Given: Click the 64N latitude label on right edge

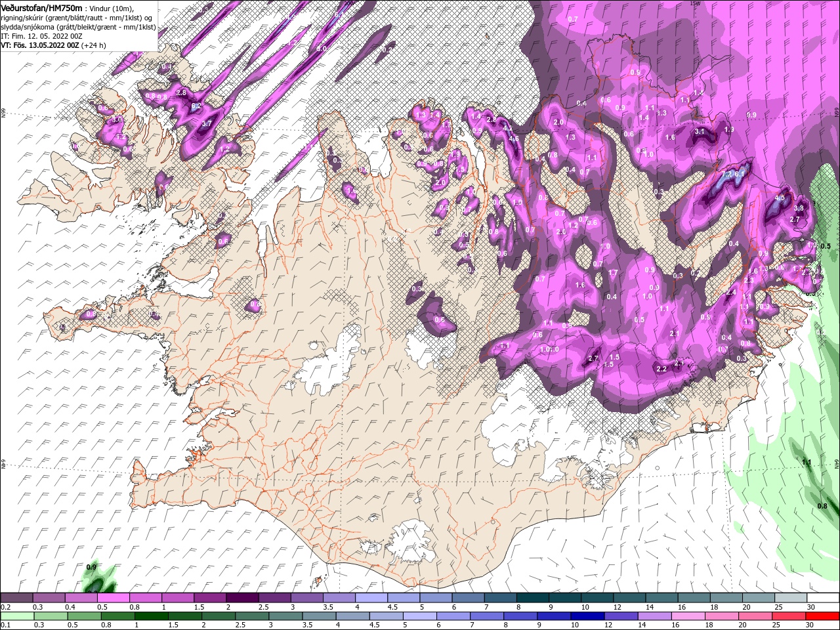Looking at the screenshot, I should pyautogui.click(x=836, y=463).
